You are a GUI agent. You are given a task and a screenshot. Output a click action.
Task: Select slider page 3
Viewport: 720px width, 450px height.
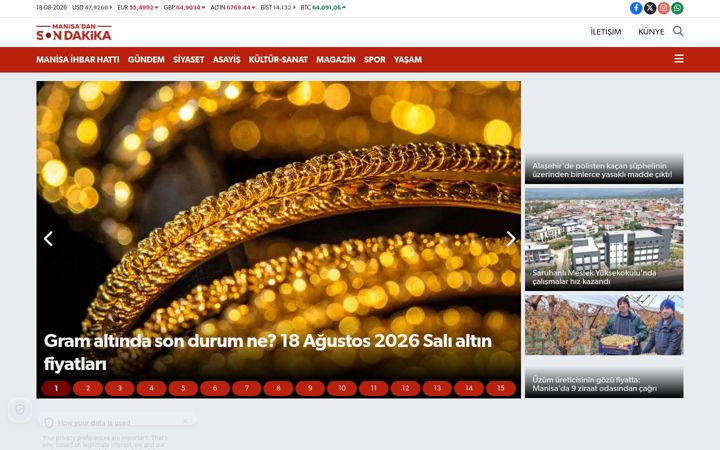coord(119,388)
